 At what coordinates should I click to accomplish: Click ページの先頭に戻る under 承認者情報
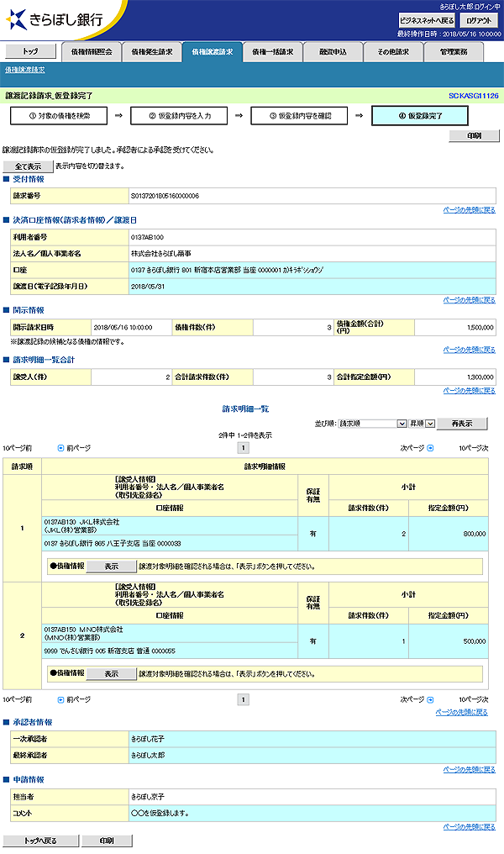coord(470,770)
